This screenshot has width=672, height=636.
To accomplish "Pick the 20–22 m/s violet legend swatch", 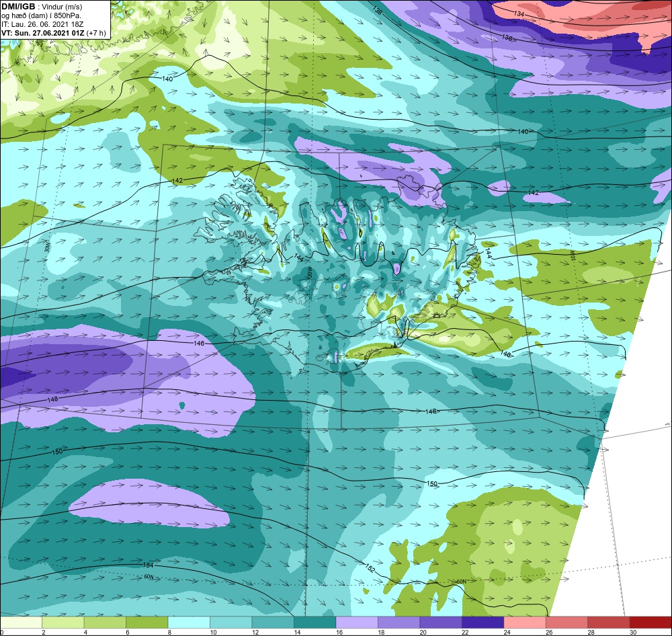I will [x=441, y=623].
